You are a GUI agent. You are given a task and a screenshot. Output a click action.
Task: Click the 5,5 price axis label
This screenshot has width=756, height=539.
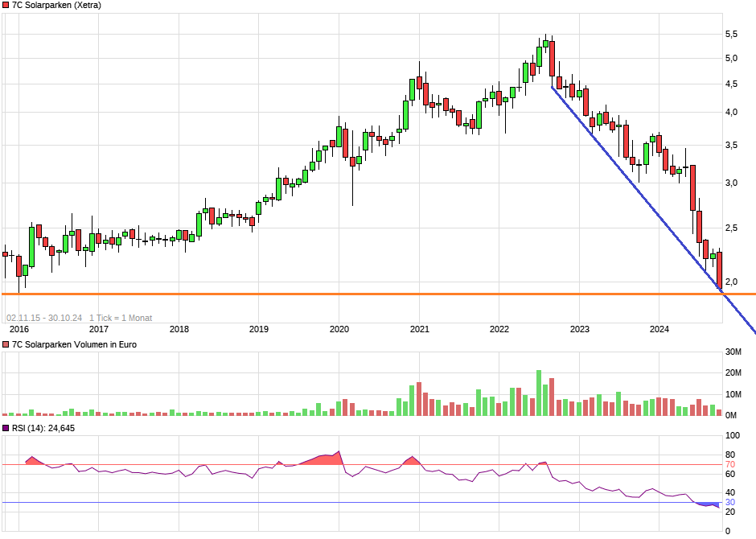731,35
